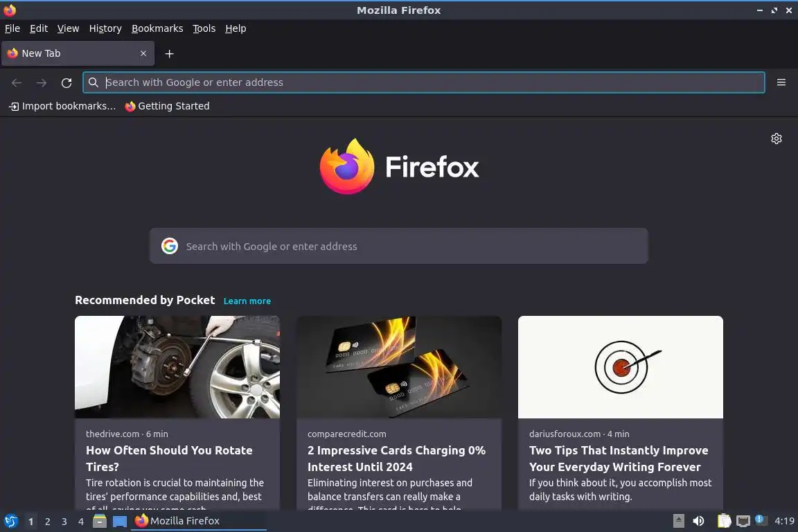Open the Getting Started bookmark

click(x=167, y=106)
